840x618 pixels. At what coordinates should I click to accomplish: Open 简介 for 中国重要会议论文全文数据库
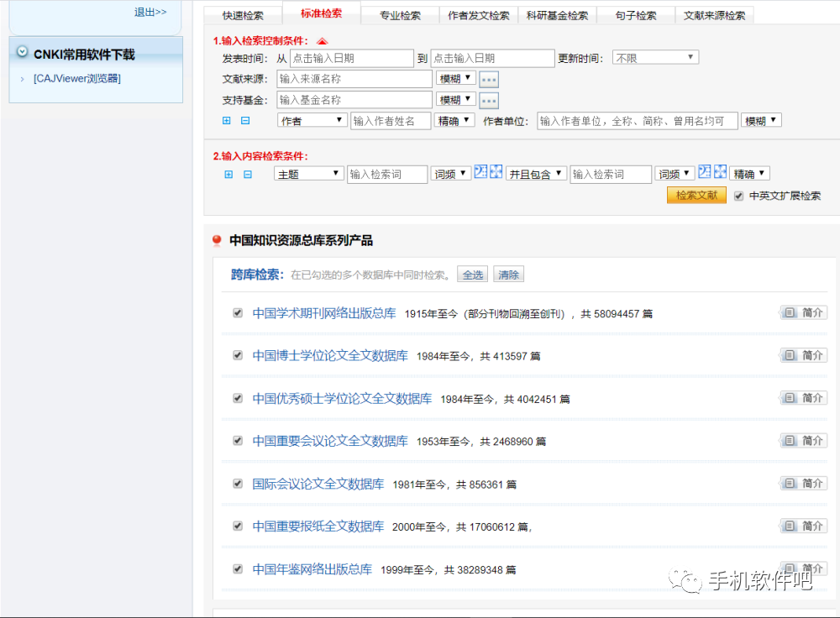point(803,441)
